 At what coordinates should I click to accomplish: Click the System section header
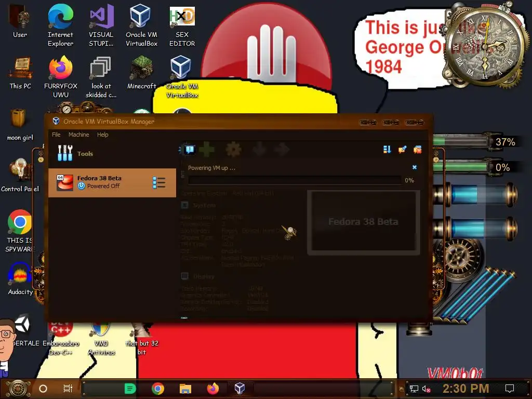(x=204, y=205)
